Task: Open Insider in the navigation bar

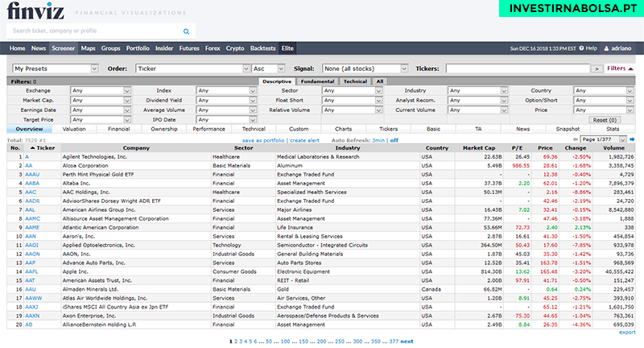Action: coord(164,48)
